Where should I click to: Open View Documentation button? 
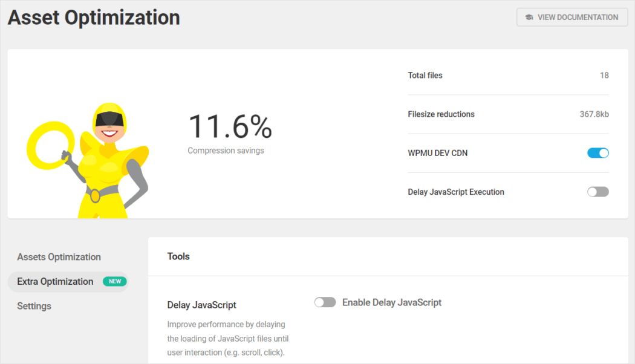point(572,18)
